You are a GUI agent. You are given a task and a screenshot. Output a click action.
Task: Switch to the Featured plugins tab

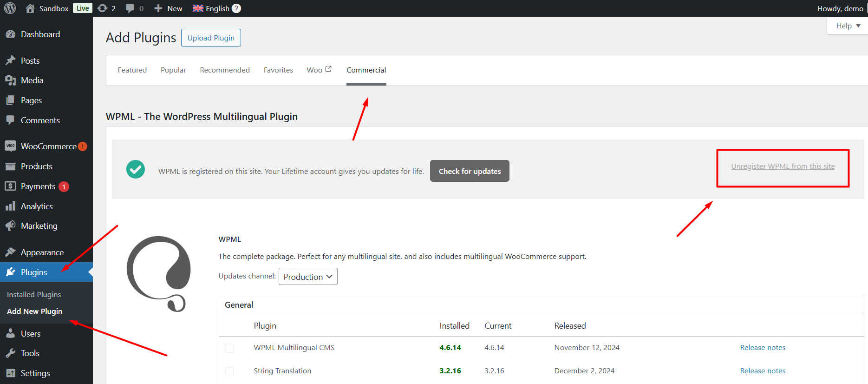132,70
